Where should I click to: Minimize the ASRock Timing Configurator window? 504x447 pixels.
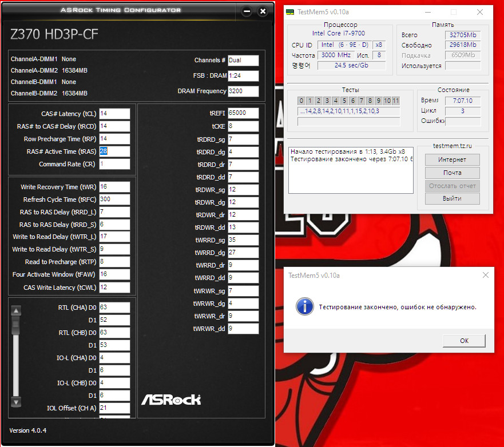(x=247, y=11)
